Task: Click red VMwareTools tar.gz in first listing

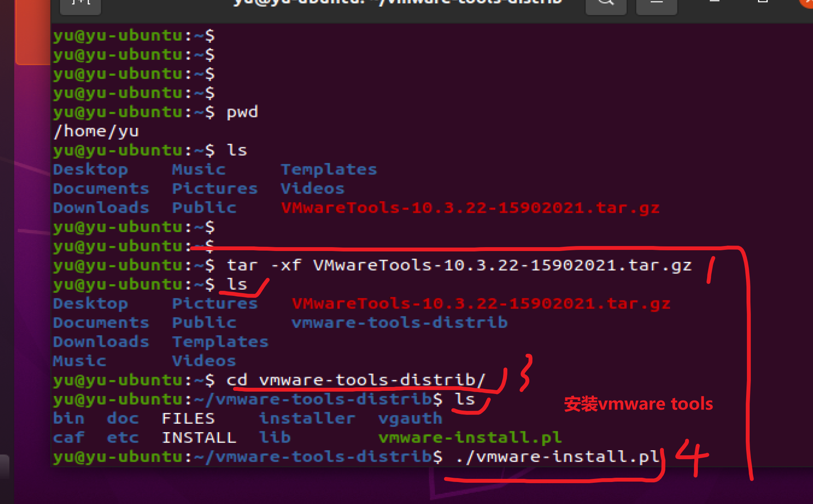Action: 470,208
